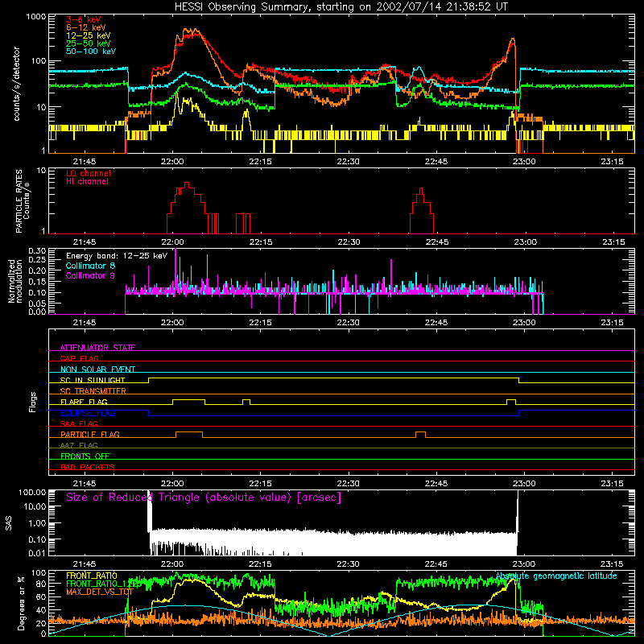644x644 pixels.
Task: Pick the cyan 50-100 keV legend entry
Action: click(x=91, y=52)
